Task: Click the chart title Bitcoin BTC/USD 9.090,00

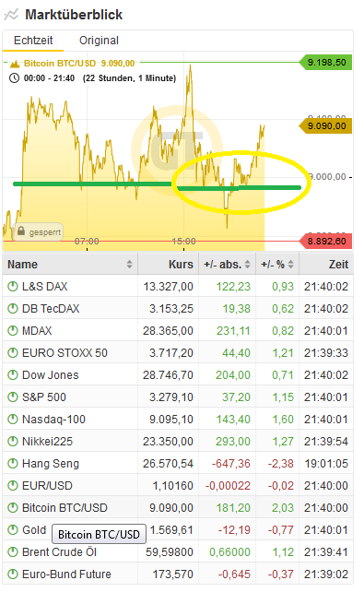Action: (x=79, y=64)
